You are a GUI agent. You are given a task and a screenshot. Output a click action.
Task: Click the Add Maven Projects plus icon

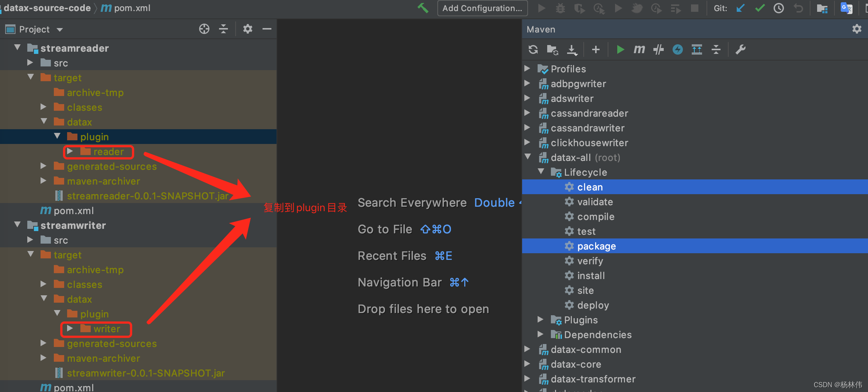pos(596,49)
